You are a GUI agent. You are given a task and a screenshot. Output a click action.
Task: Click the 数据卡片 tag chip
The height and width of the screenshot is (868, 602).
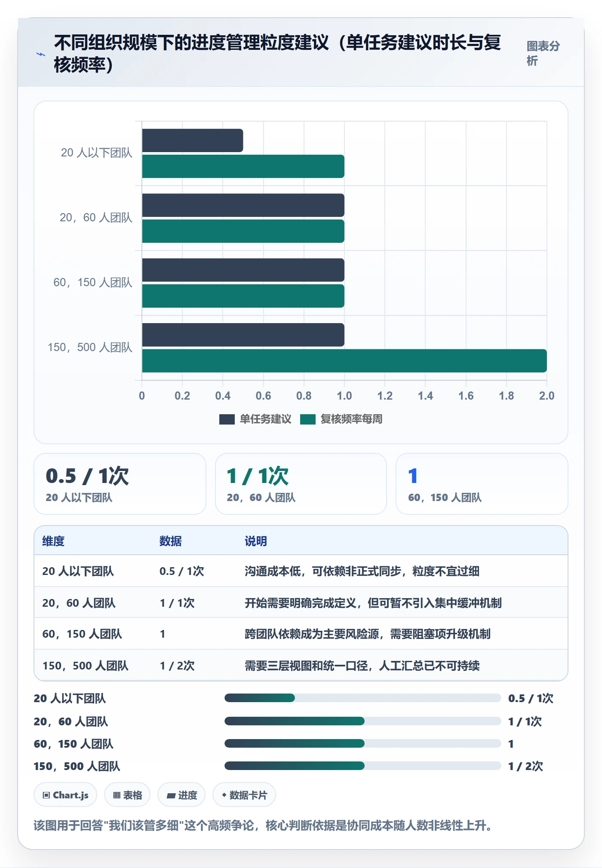click(x=244, y=795)
